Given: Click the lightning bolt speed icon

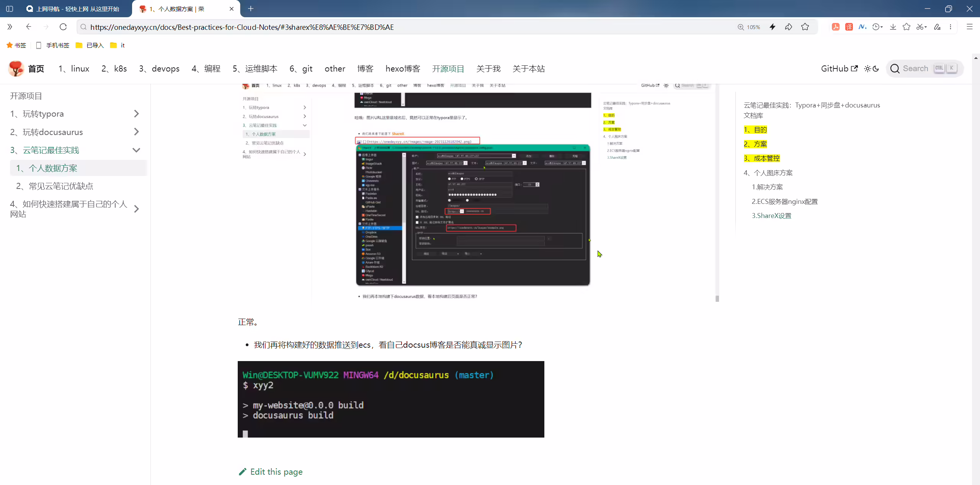Looking at the screenshot, I should click(x=773, y=27).
